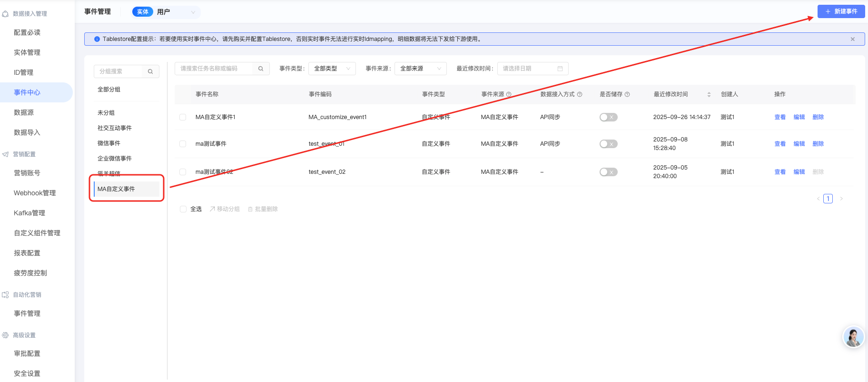Image resolution: width=868 pixels, height=382 pixels.
Task: Click page number 1 in pagination
Action: [x=828, y=199]
